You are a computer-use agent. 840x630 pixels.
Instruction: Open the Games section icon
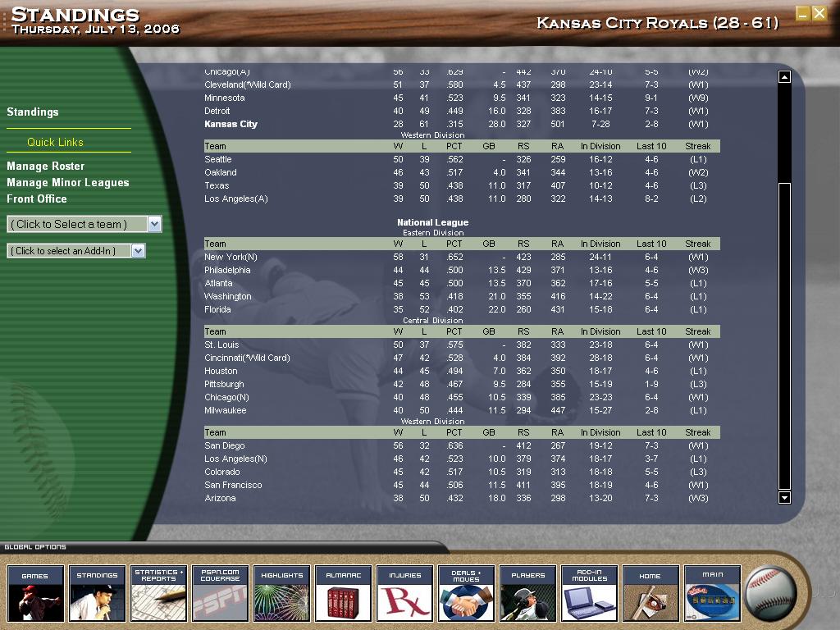click(35, 593)
